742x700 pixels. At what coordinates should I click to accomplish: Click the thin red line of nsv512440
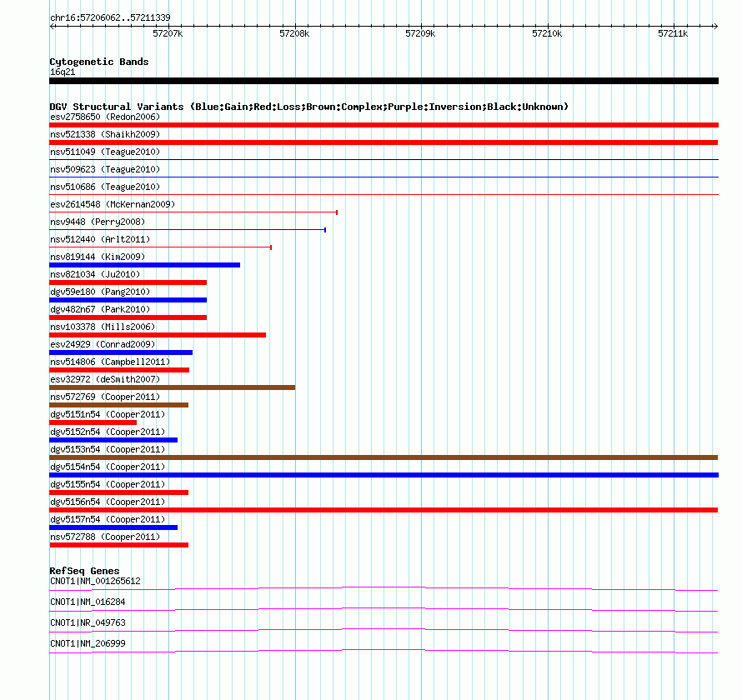pyautogui.click(x=160, y=247)
